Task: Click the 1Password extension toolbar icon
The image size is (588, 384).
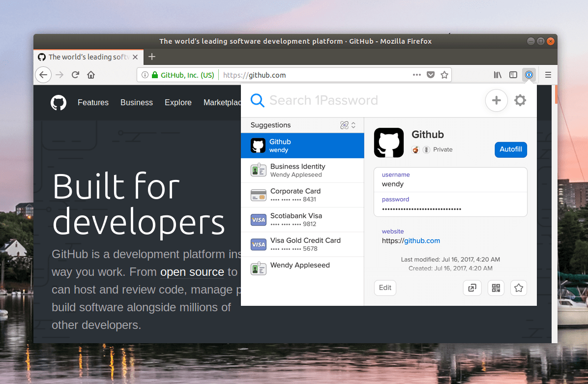Action: click(529, 75)
